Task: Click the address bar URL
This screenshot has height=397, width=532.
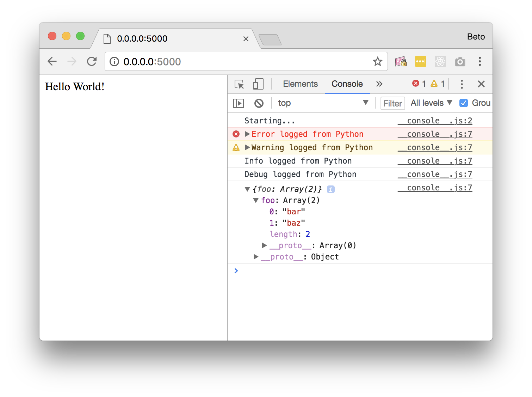Action: coord(152,62)
